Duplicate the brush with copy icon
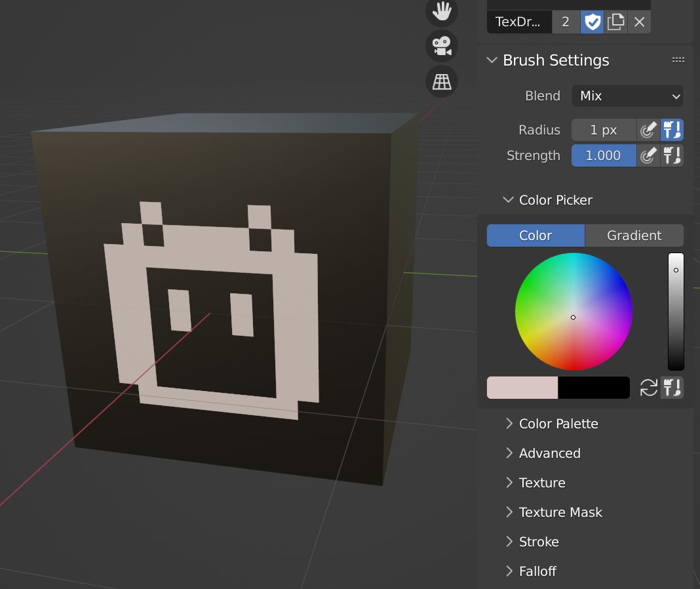 point(615,22)
